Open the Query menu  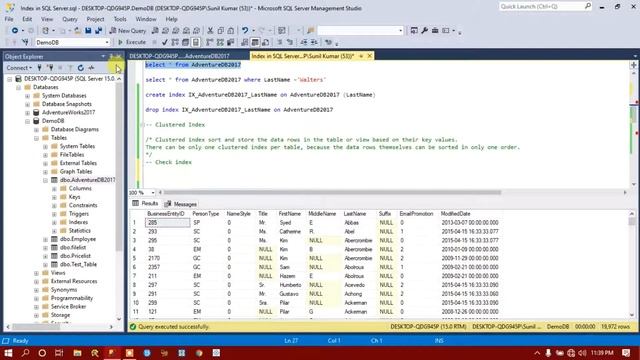pos(70,19)
